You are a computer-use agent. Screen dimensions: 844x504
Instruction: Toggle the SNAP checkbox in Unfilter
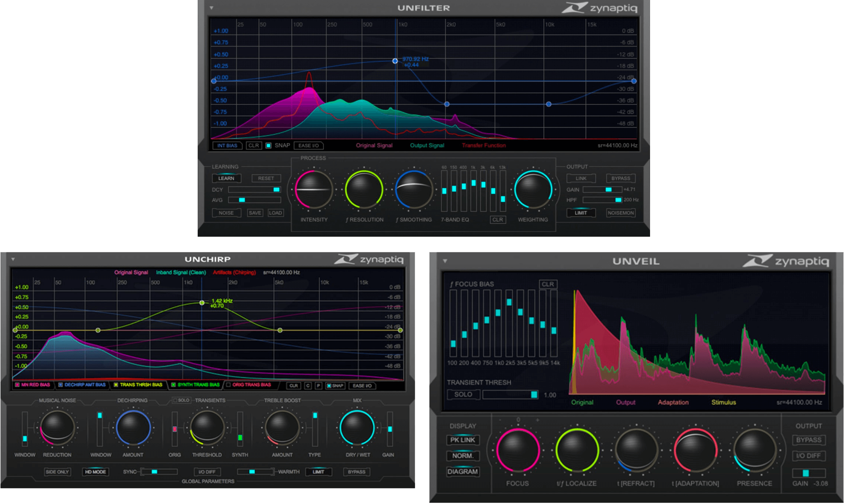pyautogui.click(x=269, y=145)
